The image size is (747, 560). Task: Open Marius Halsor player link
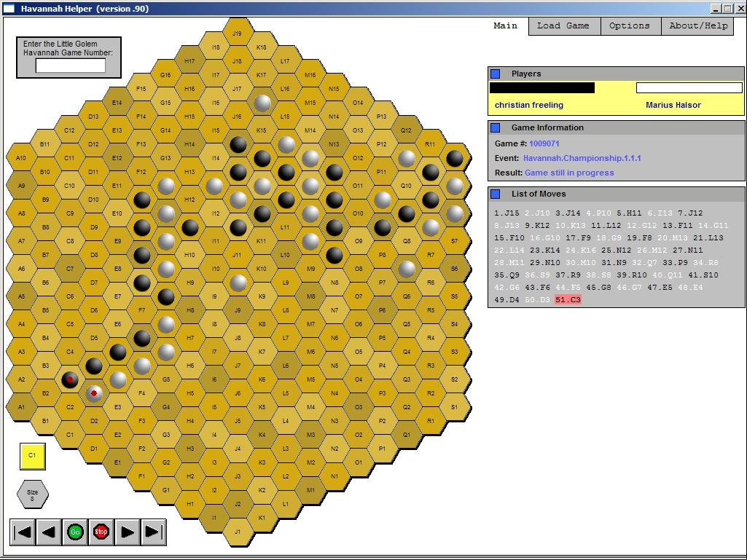tap(673, 106)
